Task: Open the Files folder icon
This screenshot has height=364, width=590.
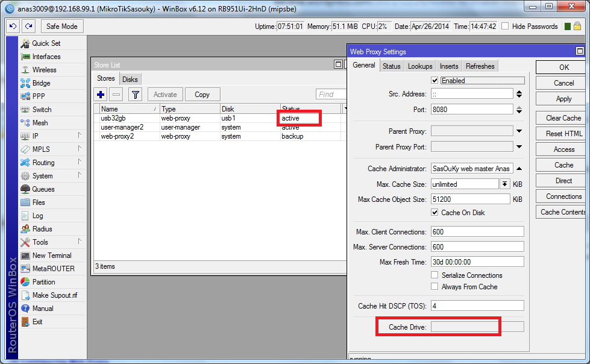Action: (x=25, y=202)
